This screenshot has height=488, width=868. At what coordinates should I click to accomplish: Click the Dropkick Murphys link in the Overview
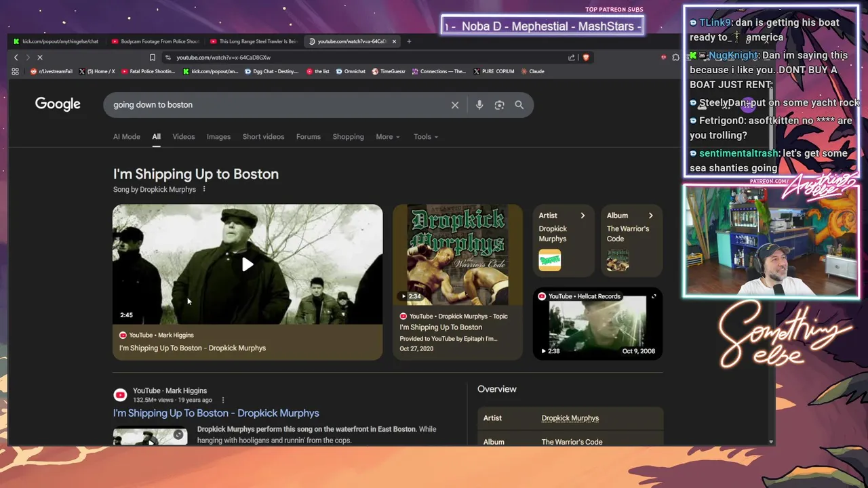coord(570,418)
